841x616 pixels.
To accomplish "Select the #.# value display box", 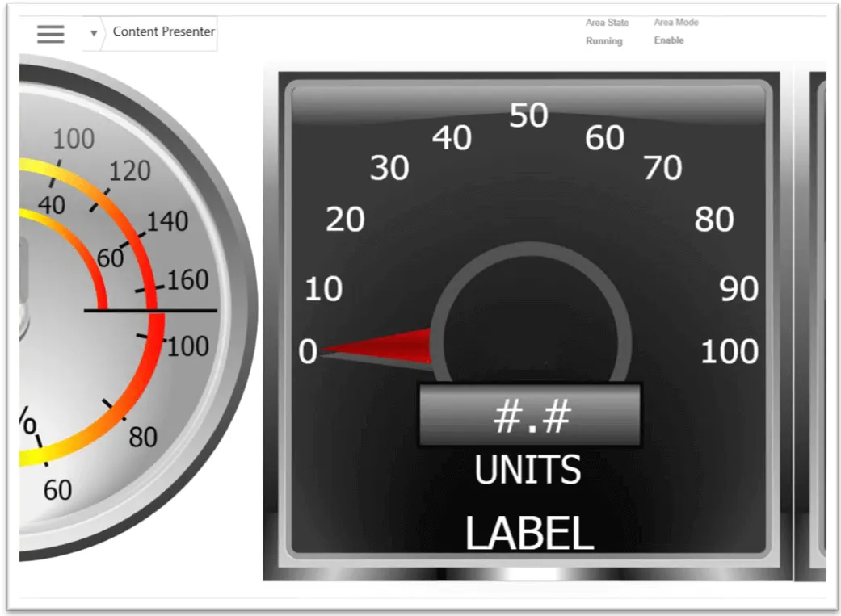I will click(x=530, y=416).
